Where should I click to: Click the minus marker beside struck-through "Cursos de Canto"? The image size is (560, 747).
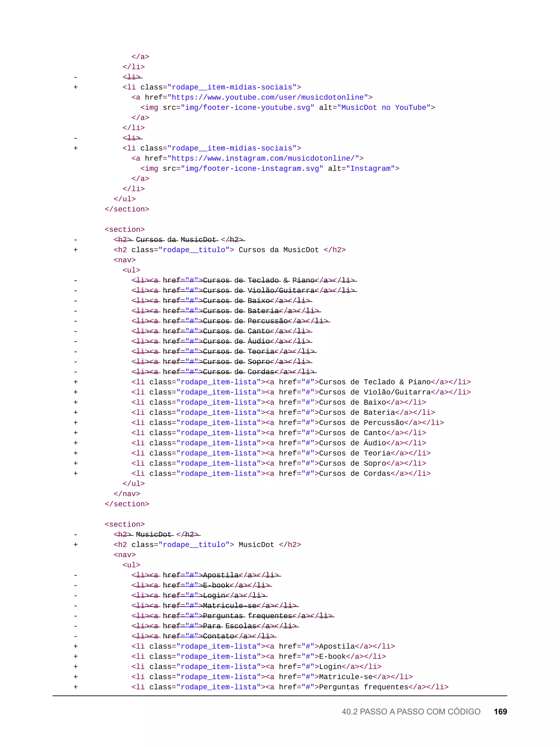coord(76,331)
